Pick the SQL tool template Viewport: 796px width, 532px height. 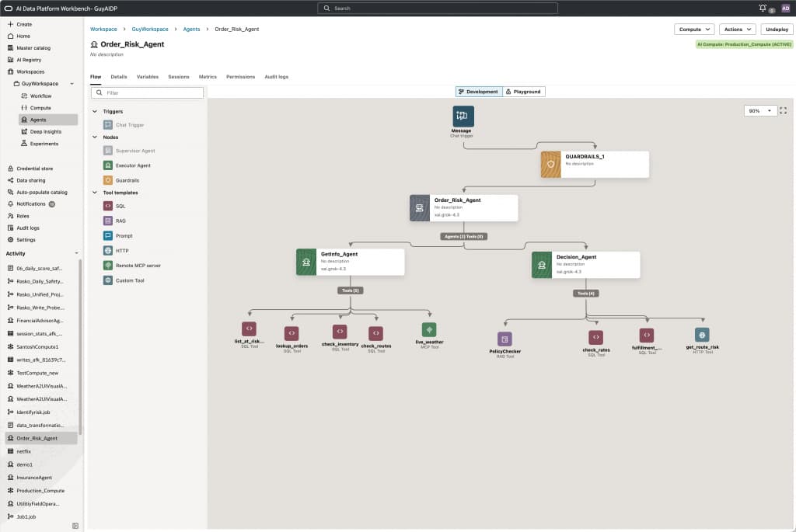(115, 206)
